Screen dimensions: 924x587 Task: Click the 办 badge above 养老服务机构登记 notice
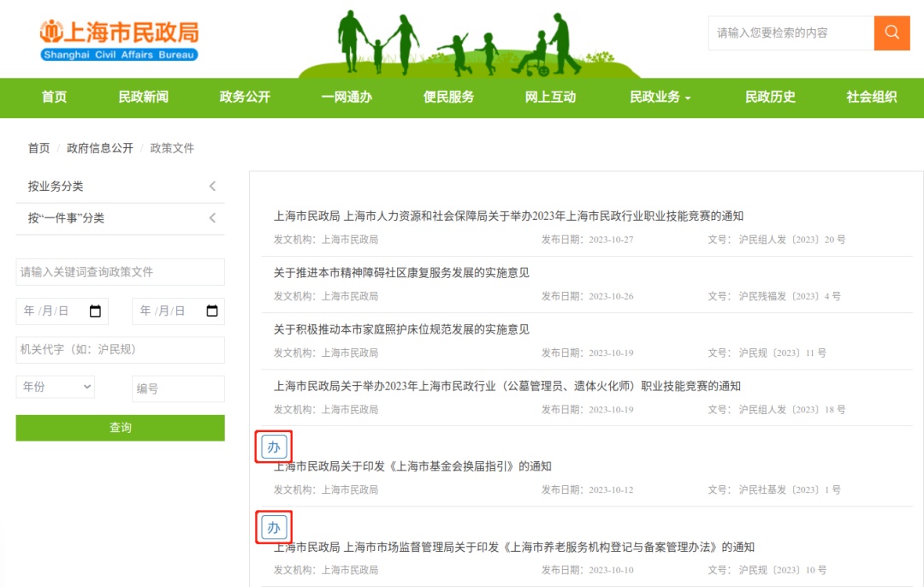(x=274, y=527)
